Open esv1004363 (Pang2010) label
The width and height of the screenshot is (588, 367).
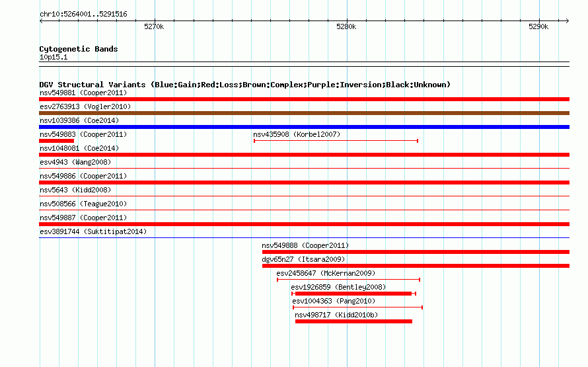tap(334, 301)
